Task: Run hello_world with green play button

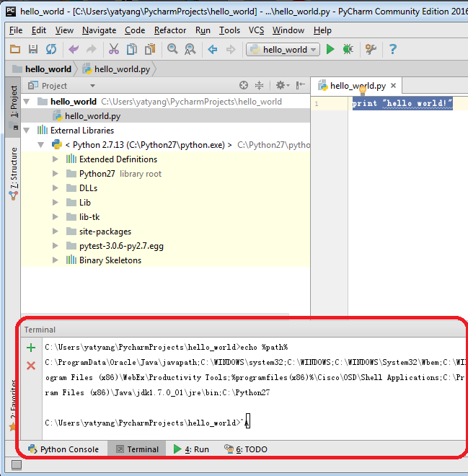Action: (330, 49)
